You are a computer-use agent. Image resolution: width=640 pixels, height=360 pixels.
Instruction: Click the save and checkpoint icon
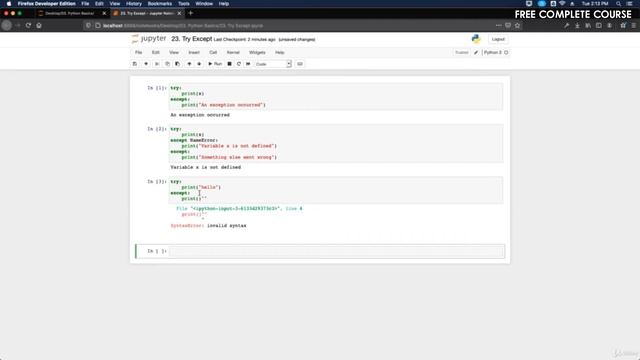[135, 64]
